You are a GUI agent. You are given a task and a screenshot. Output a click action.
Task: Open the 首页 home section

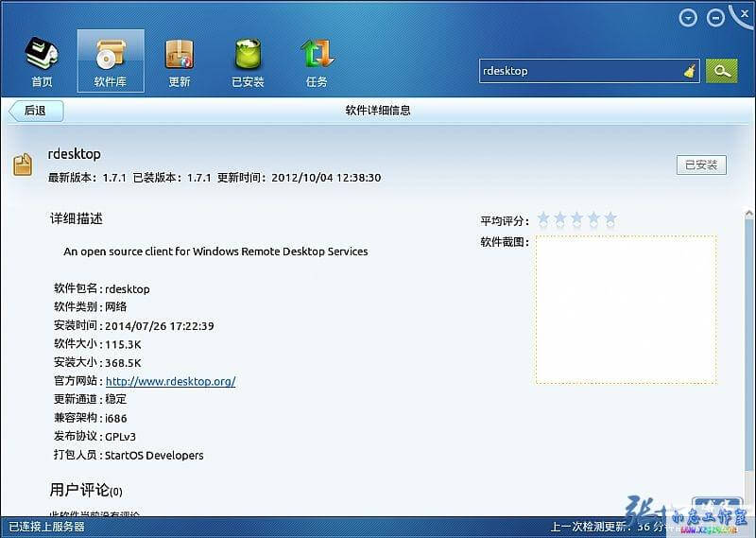point(42,61)
